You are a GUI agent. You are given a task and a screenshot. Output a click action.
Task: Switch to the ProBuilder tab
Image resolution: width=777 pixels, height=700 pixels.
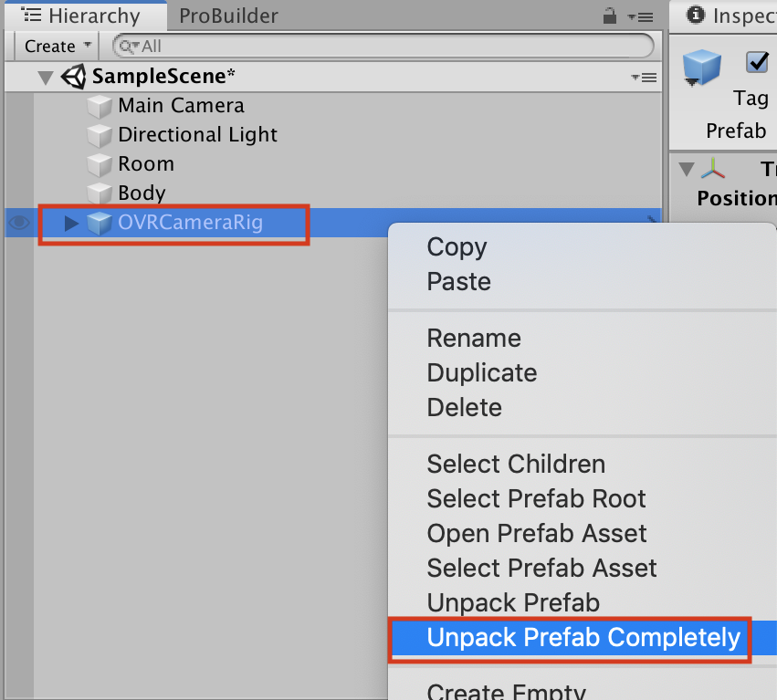tap(228, 16)
